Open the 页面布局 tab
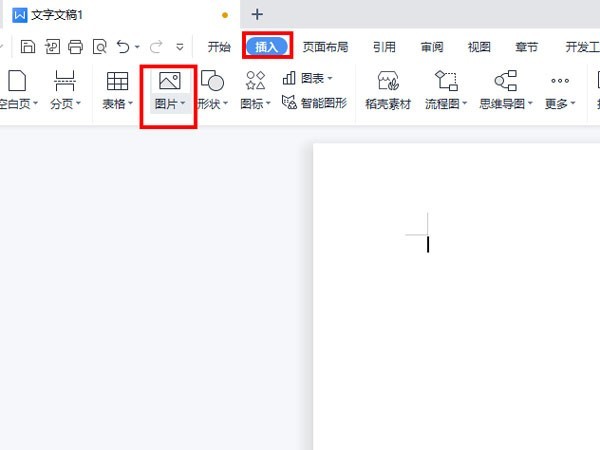The height and width of the screenshot is (450, 600). (x=326, y=47)
